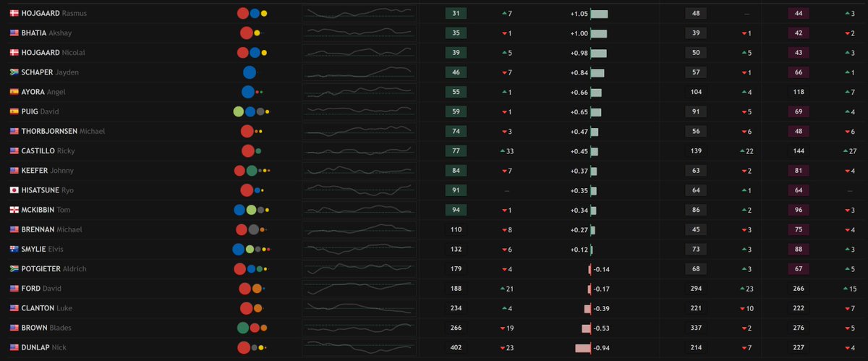This screenshot has width=868, height=361.
Task: Open the sparkline chart for Nicolai Hojgaard
Action: click(359, 53)
